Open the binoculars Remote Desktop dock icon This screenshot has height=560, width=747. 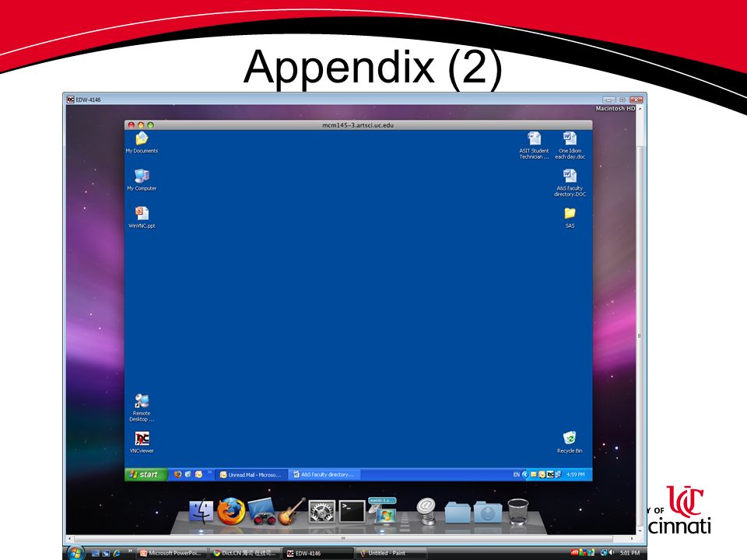261,512
